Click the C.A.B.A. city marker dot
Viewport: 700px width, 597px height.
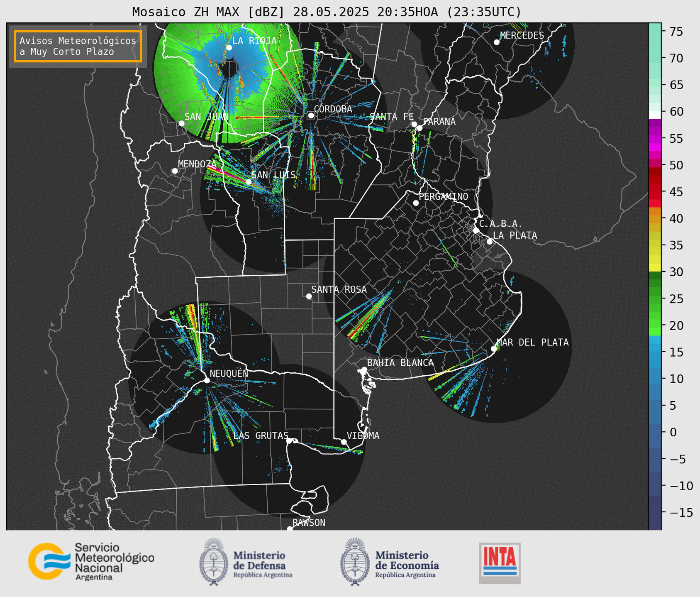pyautogui.click(x=476, y=230)
